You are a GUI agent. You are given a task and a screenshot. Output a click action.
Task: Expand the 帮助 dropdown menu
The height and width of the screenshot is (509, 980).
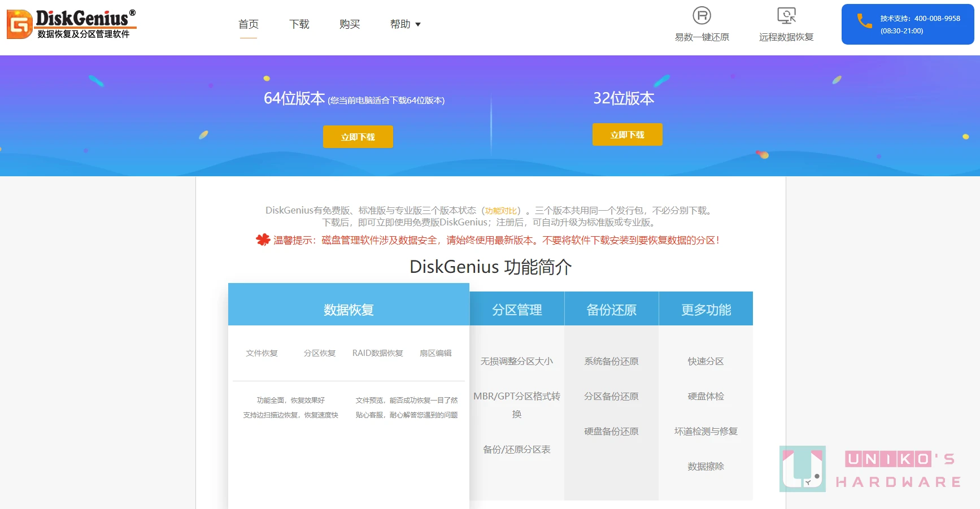click(406, 24)
